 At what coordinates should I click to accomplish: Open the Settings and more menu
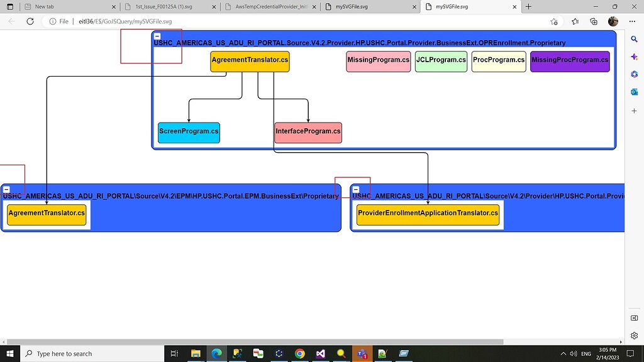[x=632, y=21]
